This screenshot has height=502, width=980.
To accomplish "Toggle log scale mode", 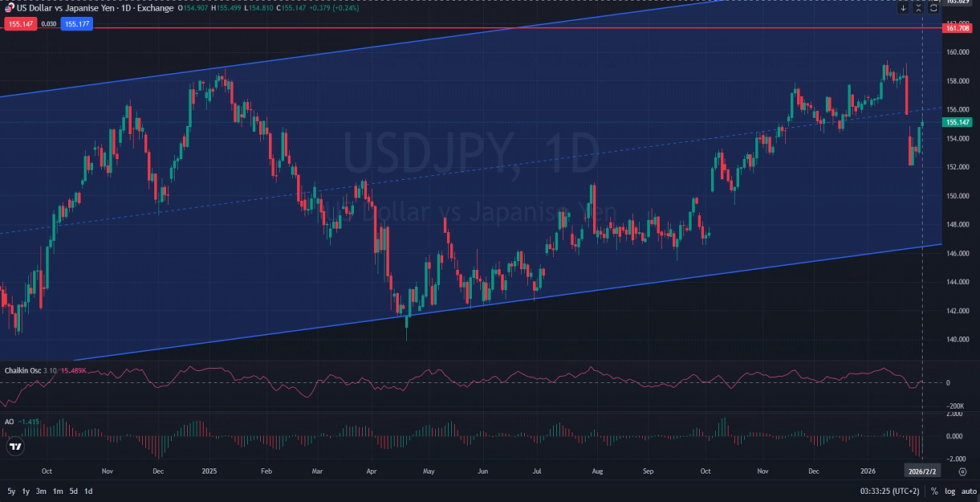I will click(x=950, y=491).
